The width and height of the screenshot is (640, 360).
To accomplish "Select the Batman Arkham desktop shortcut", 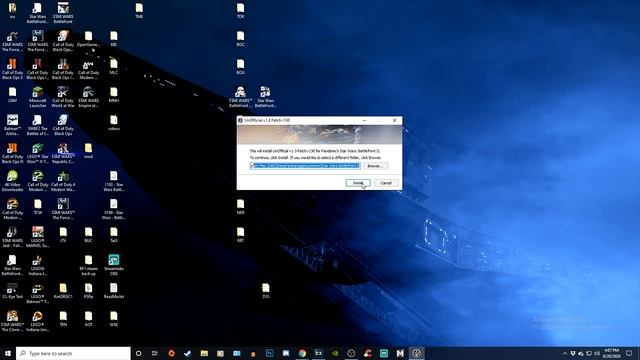I will 12,125.
